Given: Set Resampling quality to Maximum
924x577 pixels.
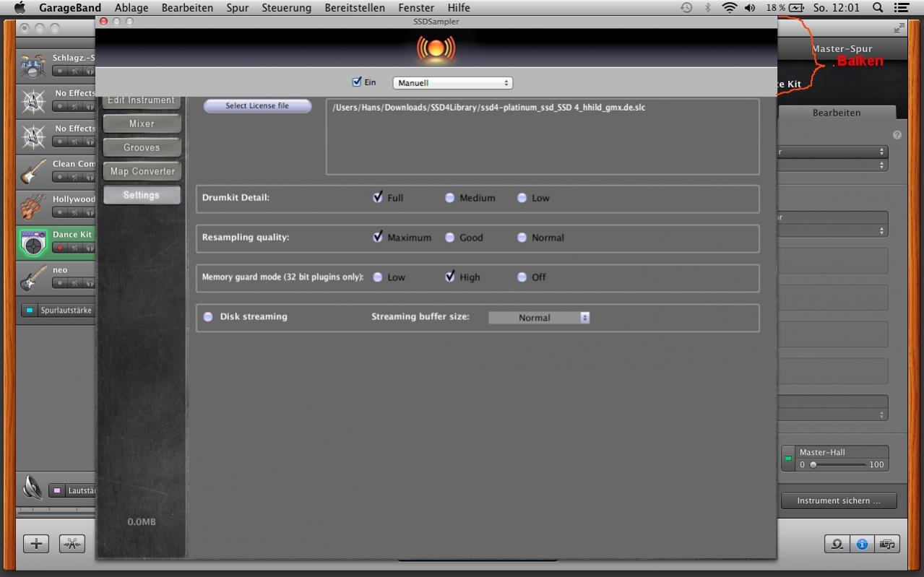Looking at the screenshot, I should (x=378, y=237).
